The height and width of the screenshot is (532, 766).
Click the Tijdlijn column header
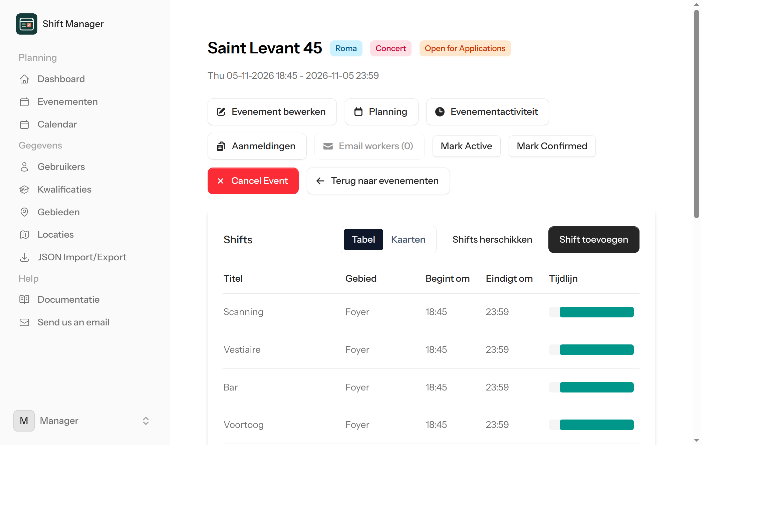[x=563, y=279]
